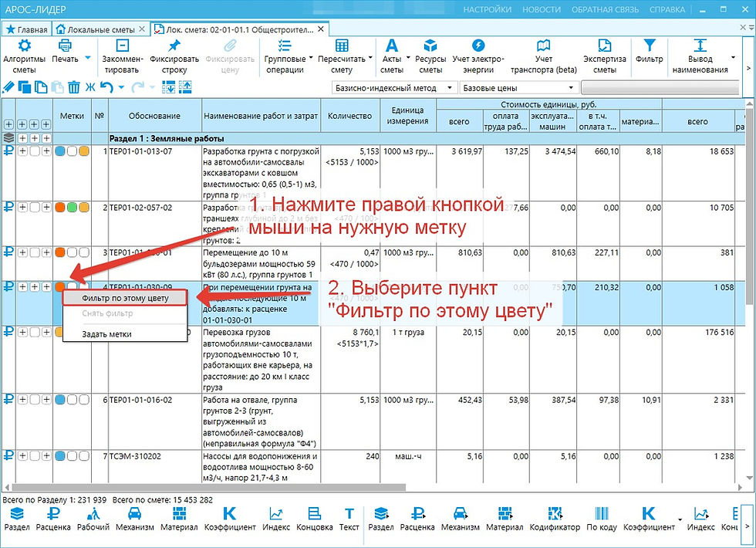The width and height of the screenshot is (756, 548).
Task: Open the undo history dropdown arrow
Action: pyautogui.click(x=121, y=88)
